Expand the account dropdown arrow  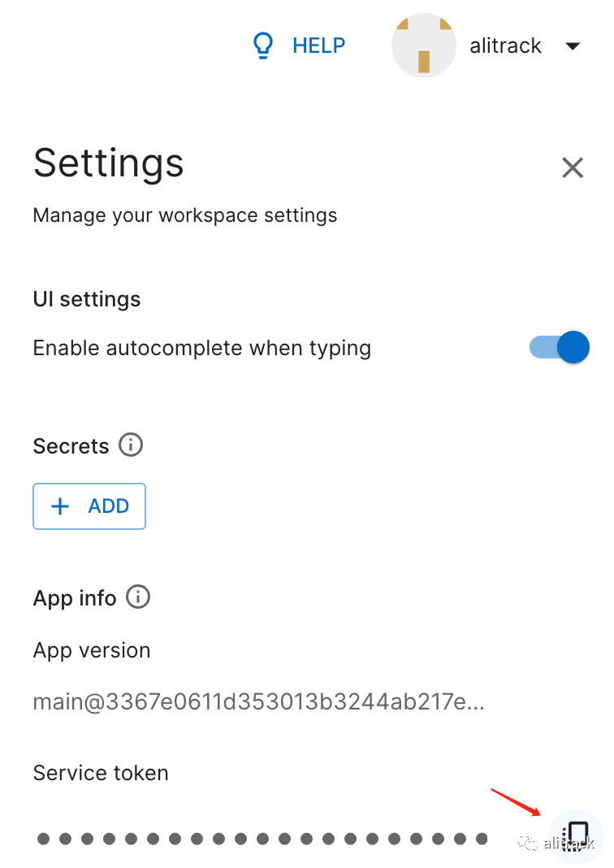tap(573, 46)
